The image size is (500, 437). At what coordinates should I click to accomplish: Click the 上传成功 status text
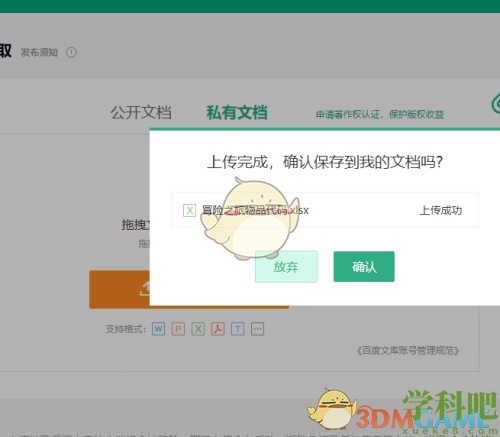[x=441, y=210]
